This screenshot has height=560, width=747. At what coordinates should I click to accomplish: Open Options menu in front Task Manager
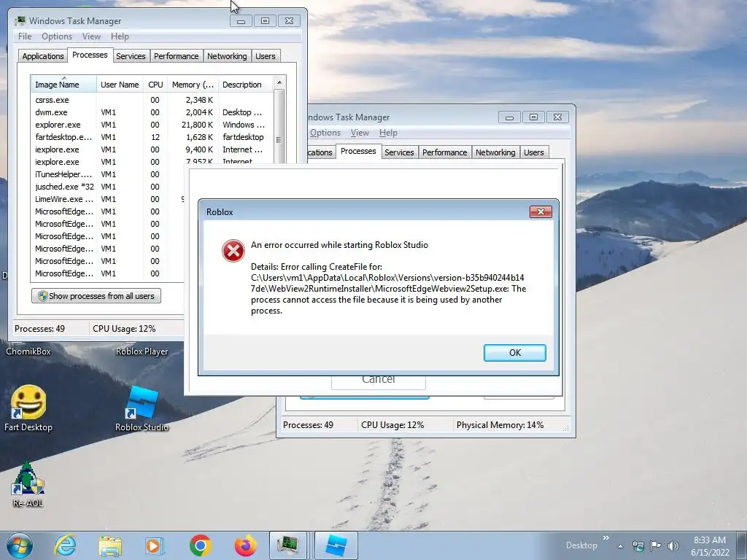coord(57,36)
